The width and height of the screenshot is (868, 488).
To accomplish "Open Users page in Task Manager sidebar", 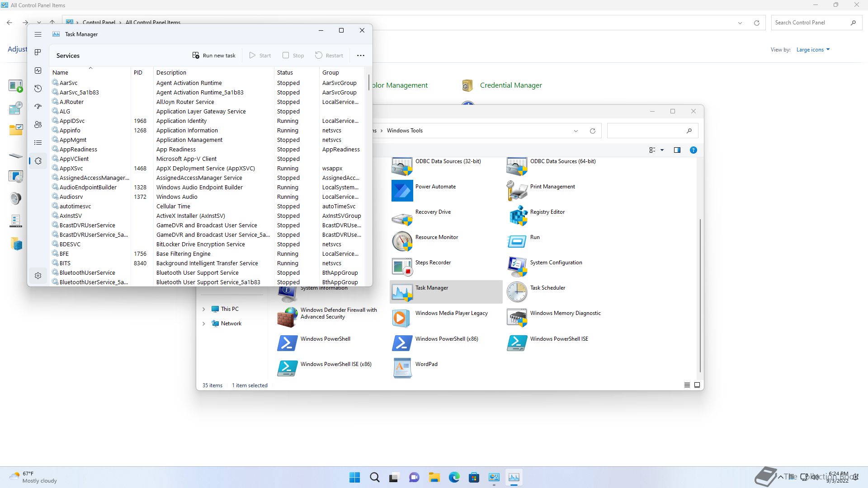I will pos(38,125).
